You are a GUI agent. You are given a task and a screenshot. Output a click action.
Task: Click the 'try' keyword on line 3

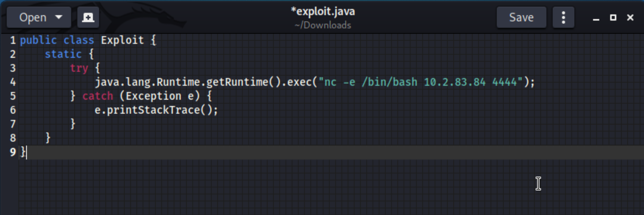[79, 68]
